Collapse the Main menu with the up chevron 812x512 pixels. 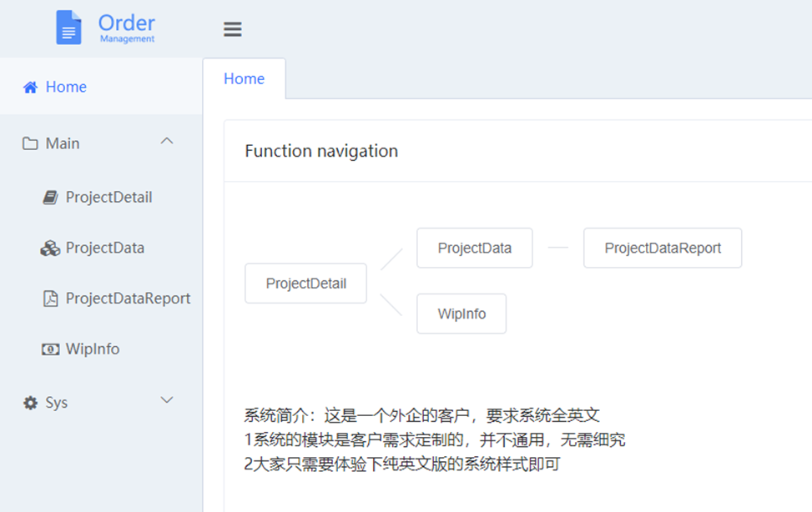[x=167, y=141]
